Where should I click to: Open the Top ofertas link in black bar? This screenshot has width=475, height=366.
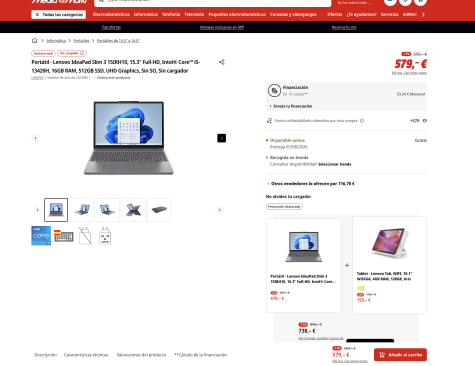111,27
